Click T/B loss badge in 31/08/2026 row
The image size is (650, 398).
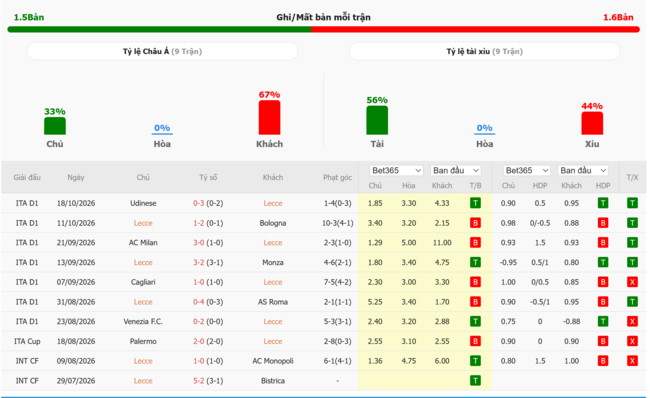[475, 302]
